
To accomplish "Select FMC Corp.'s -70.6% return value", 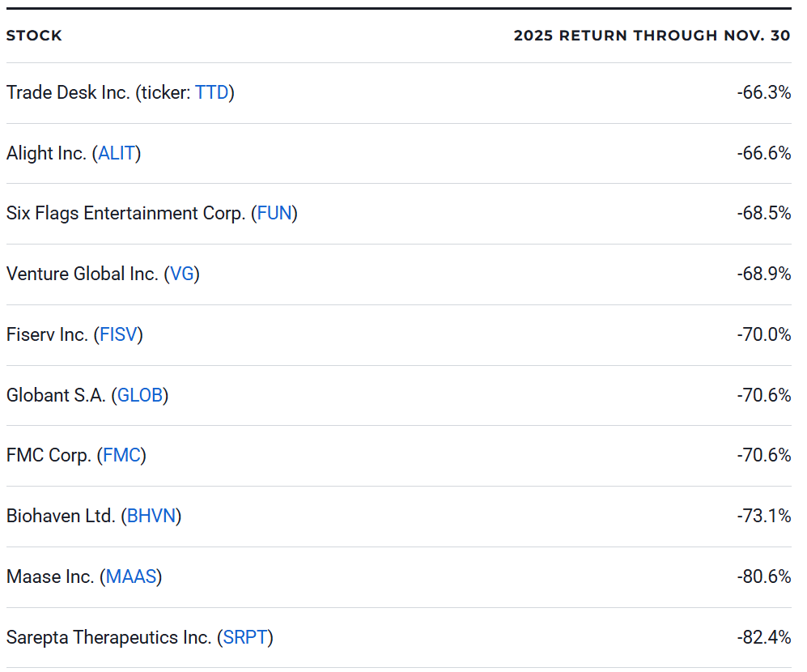I will click(x=764, y=455).
